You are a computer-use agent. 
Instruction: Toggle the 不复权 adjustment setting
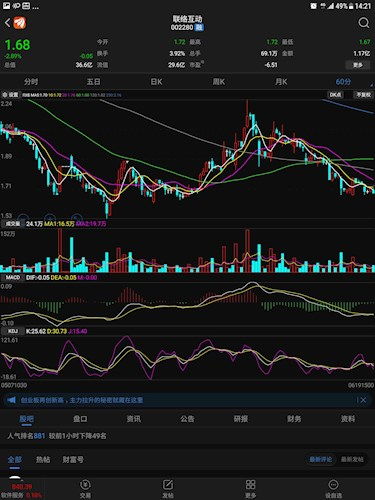363,95
